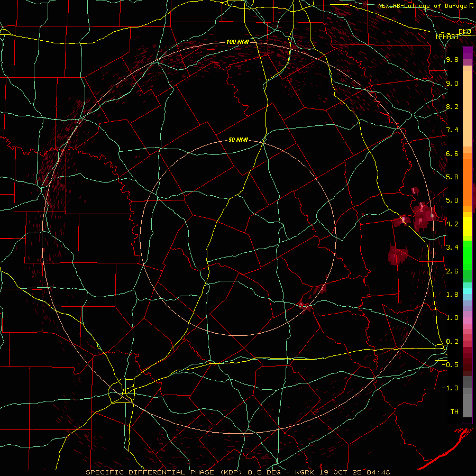Click the 'NEXLAB-College of DuPage' label
Screen dimensions: 476x476
[423, 6]
